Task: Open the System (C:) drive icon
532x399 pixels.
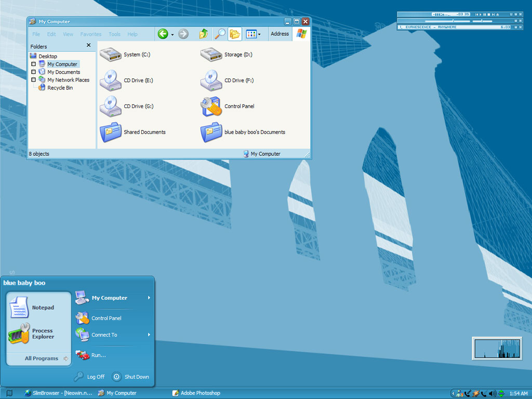Action: tap(110, 55)
